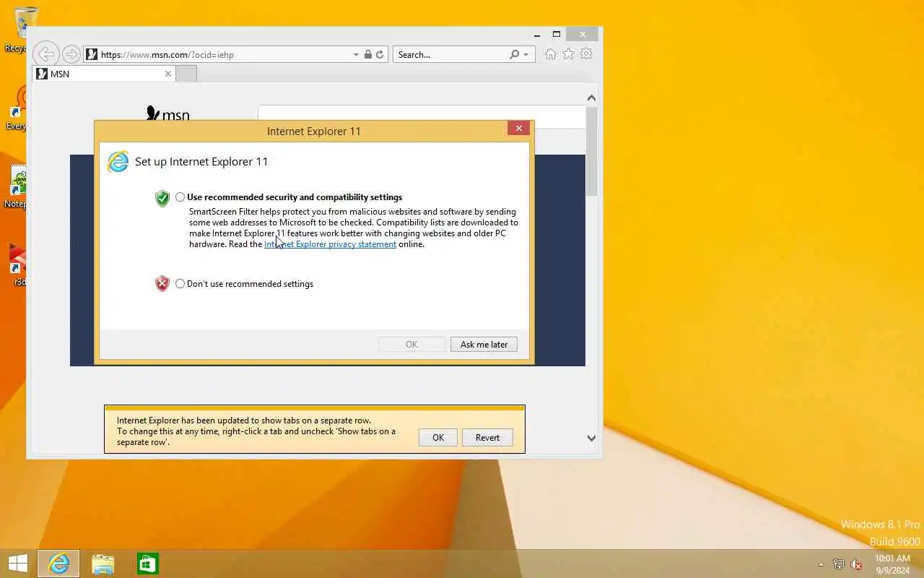The image size is (924, 578).
Task: Minimize the Internet Explorer window
Action: click(x=537, y=35)
